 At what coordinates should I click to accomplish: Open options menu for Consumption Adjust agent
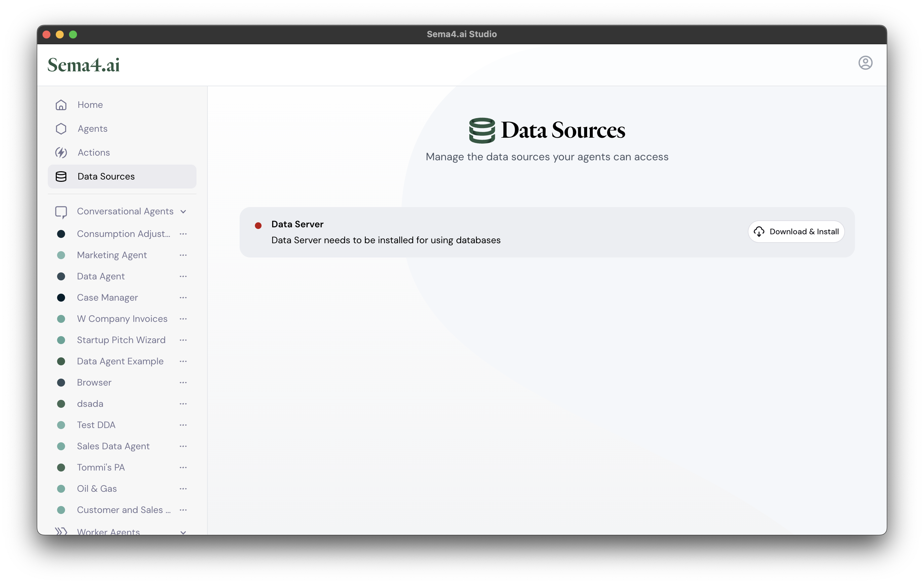coord(183,234)
